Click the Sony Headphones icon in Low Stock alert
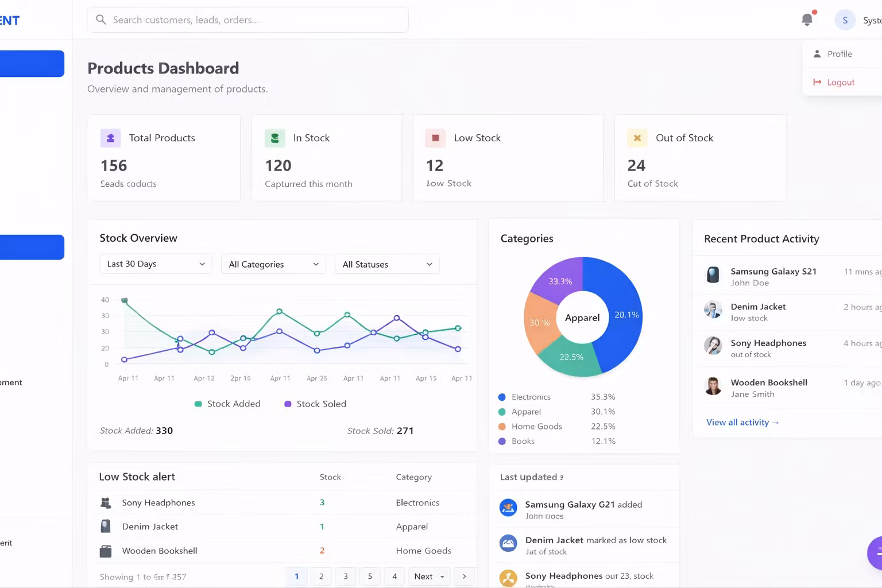The width and height of the screenshot is (882, 588). [x=106, y=502]
